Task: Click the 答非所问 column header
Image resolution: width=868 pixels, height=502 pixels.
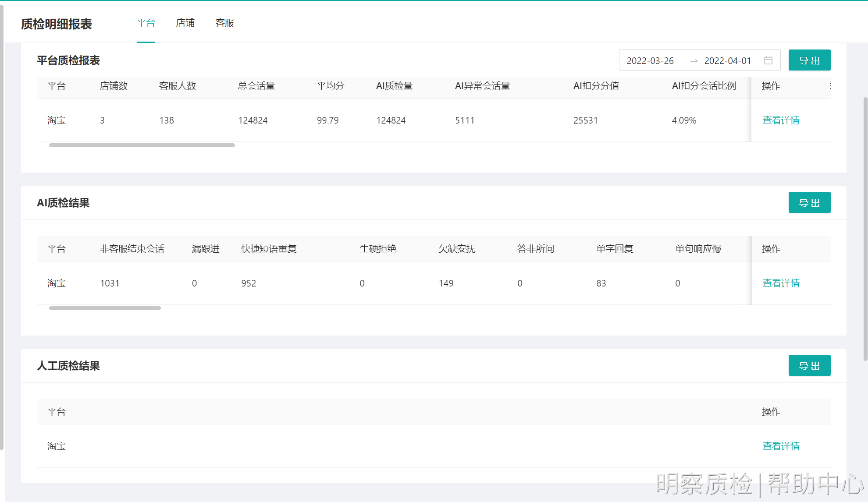Action: [x=536, y=249]
